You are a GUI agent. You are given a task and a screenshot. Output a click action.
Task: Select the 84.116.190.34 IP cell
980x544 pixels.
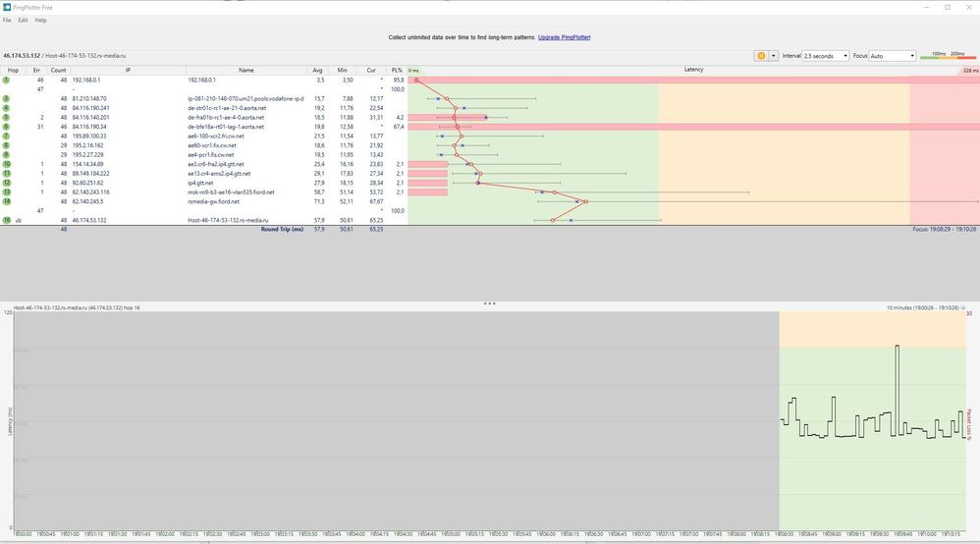coord(89,127)
